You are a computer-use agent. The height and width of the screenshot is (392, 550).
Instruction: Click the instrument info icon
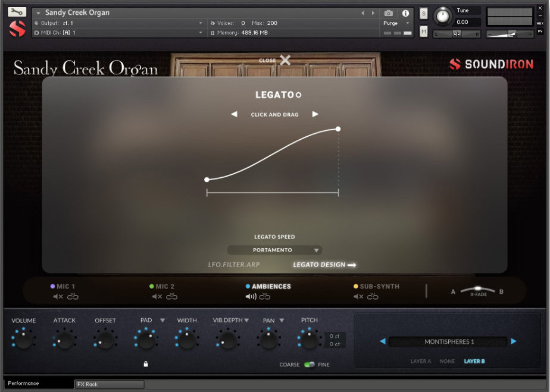[x=406, y=13]
